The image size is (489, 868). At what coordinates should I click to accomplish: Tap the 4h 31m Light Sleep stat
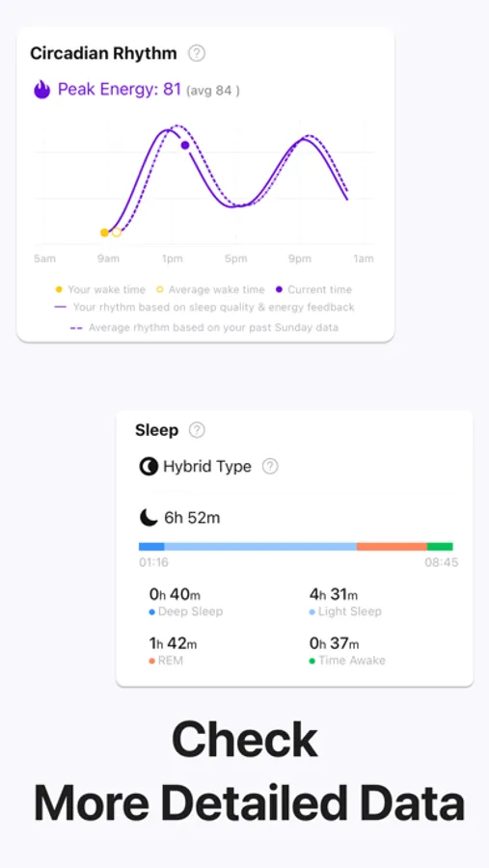pyautogui.click(x=334, y=594)
